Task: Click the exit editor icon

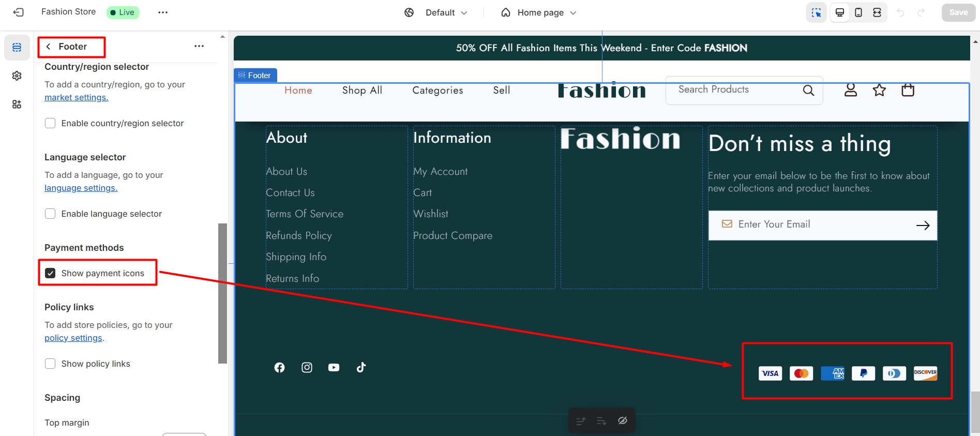Action: pyautogui.click(x=19, y=12)
